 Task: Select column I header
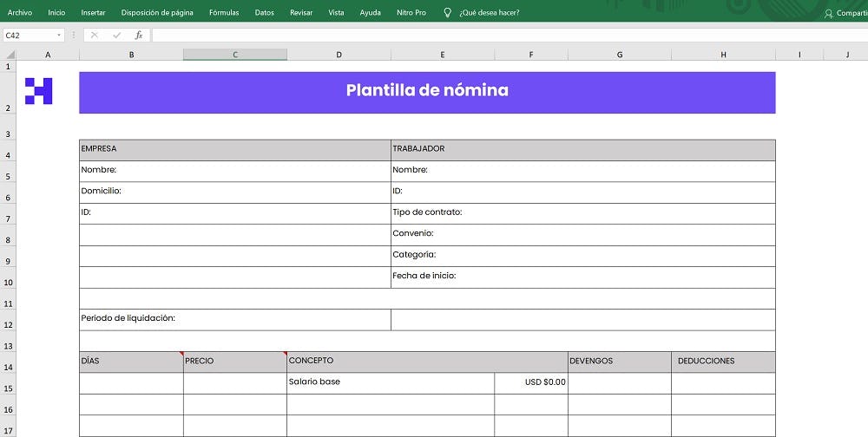(x=799, y=55)
